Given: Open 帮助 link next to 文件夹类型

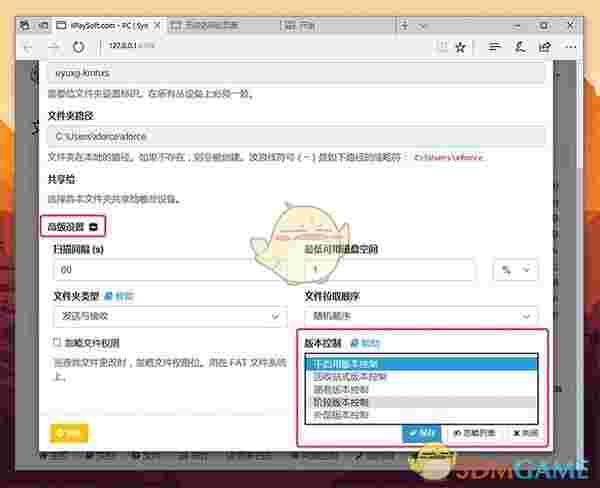Looking at the screenshot, I should point(119,296).
